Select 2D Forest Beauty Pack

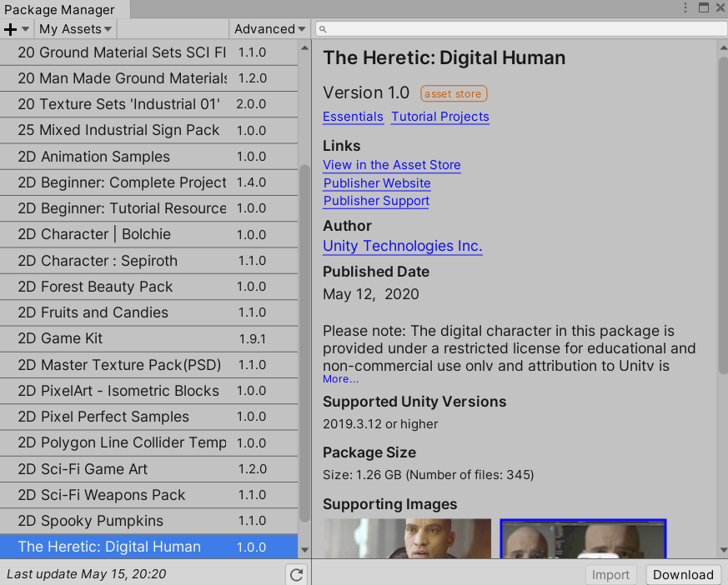[148, 287]
